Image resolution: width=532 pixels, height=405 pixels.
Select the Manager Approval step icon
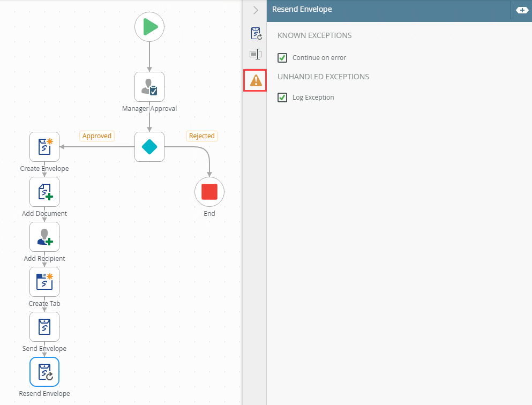149,87
